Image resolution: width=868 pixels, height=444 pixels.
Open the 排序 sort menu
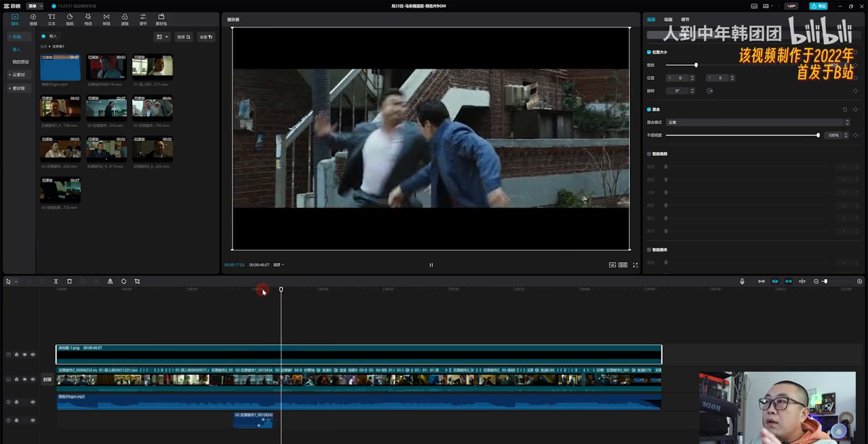pos(184,37)
